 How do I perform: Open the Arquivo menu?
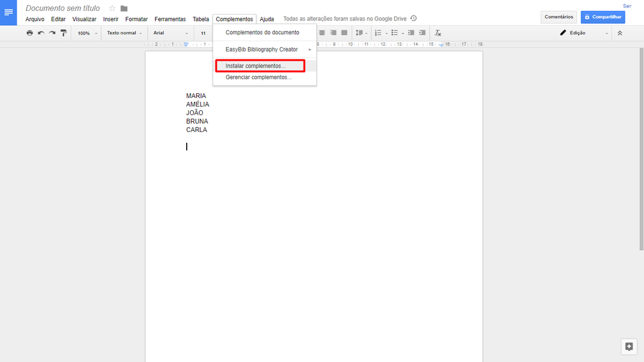point(35,19)
